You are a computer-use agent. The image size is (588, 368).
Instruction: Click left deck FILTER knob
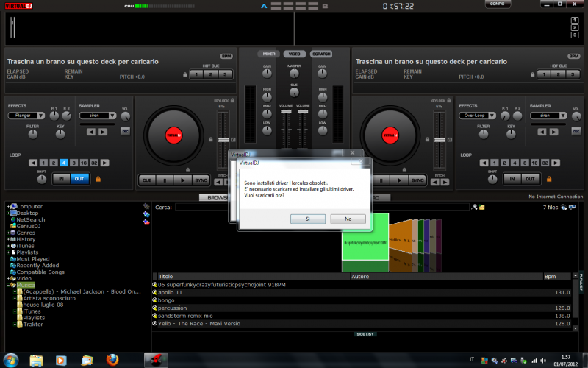coord(32,134)
